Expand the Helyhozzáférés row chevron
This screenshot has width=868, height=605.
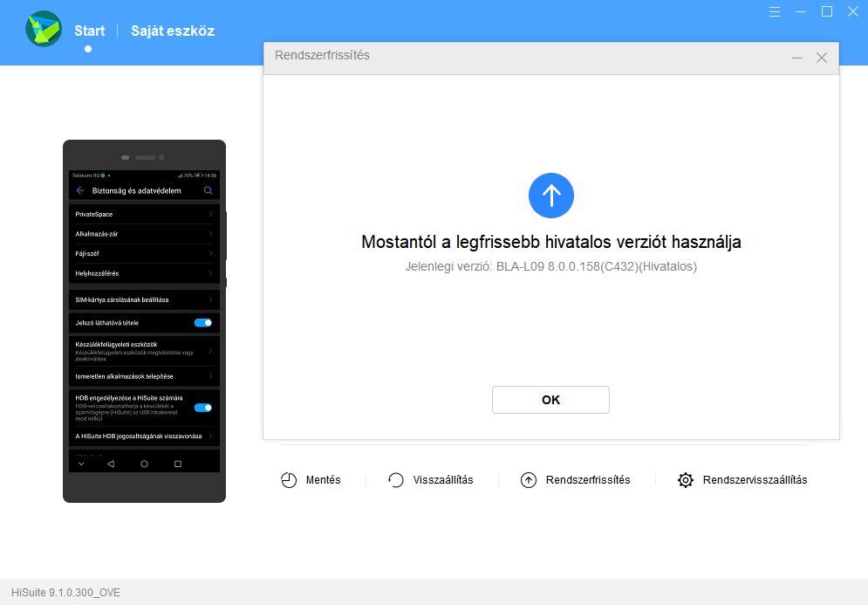click(211, 273)
